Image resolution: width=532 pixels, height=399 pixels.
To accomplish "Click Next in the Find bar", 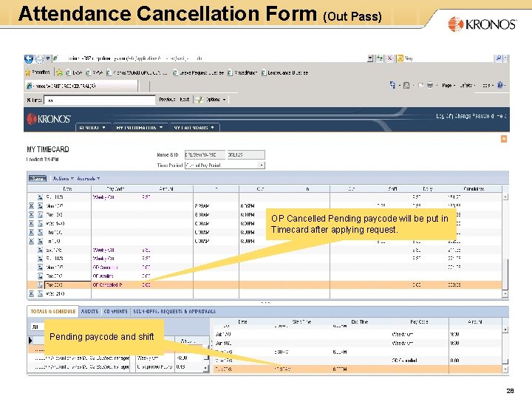I will (185, 100).
